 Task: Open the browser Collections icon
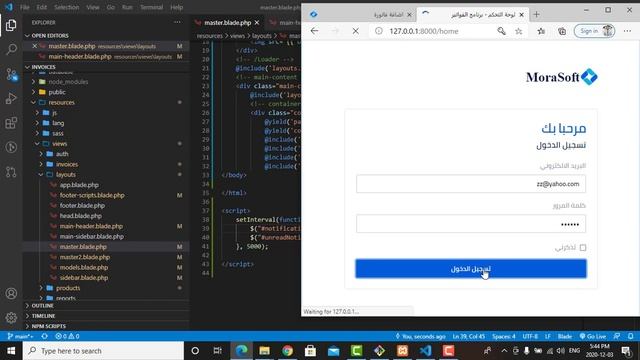pyautogui.click(x=562, y=31)
